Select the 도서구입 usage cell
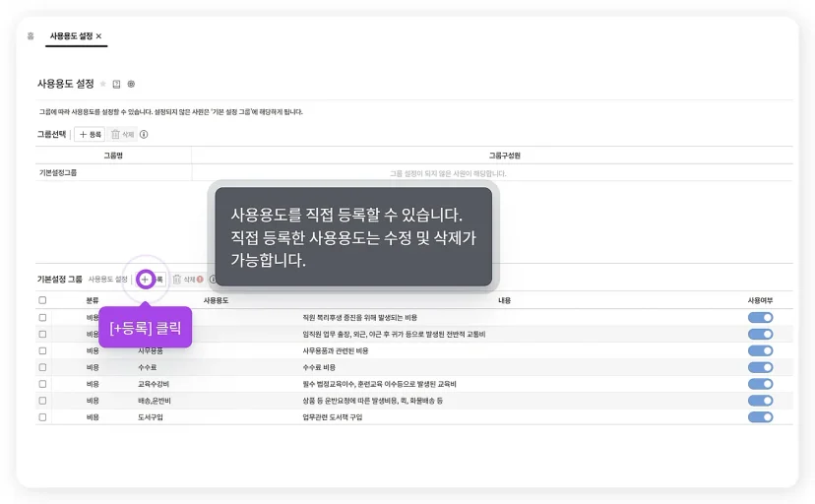The height and width of the screenshot is (504, 815). pyautogui.click(x=151, y=417)
